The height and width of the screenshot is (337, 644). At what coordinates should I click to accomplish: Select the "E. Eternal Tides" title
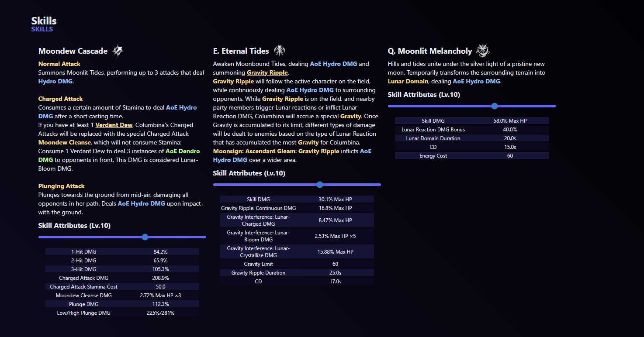[241, 51]
